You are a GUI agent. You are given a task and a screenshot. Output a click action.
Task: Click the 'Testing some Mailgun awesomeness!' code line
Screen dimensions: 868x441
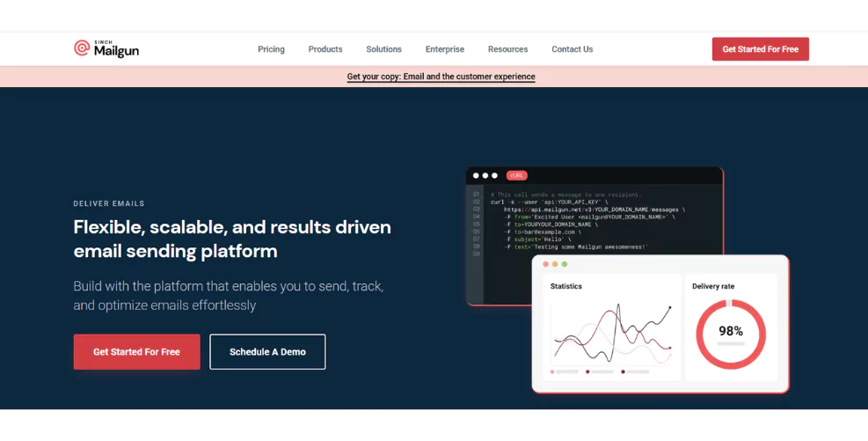pyautogui.click(x=576, y=246)
